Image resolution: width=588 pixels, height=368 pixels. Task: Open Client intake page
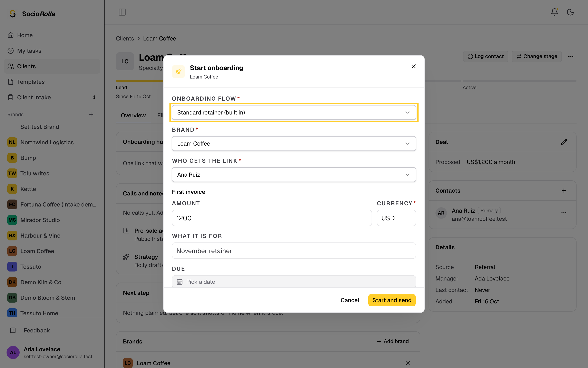click(x=52, y=97)
